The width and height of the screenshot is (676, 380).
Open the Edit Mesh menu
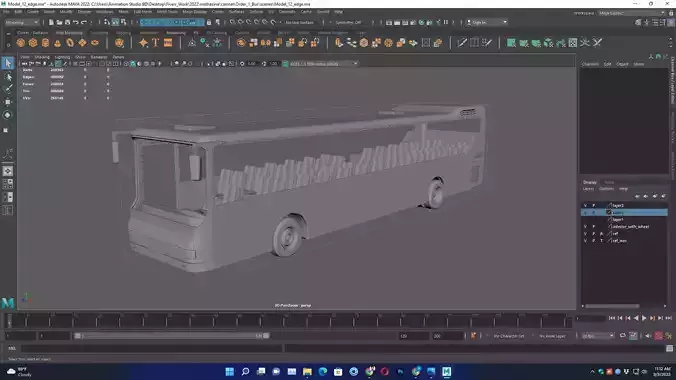[x=143, y=12]
